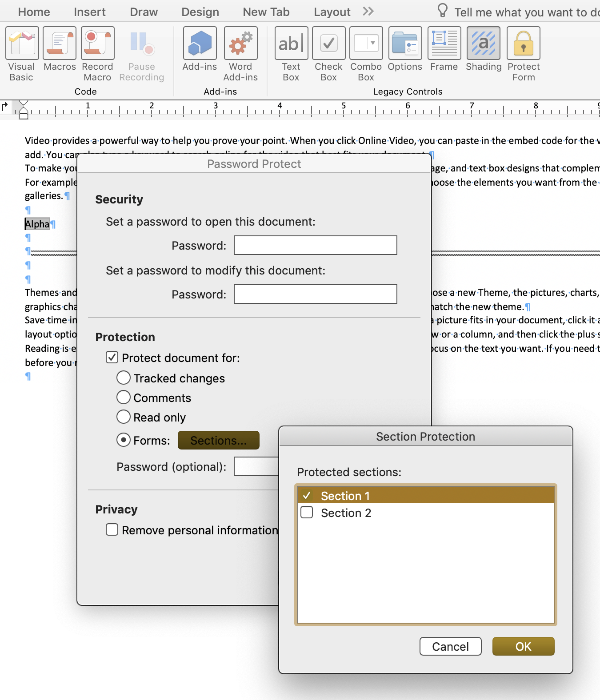Click the word galleries in the document

click(x=44, y=196)
